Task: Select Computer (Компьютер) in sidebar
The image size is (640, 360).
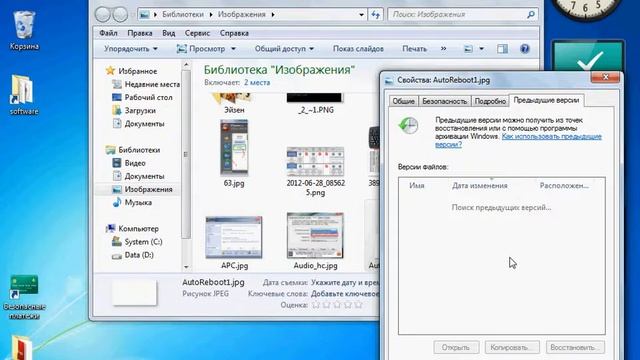Action: (132, 229)
